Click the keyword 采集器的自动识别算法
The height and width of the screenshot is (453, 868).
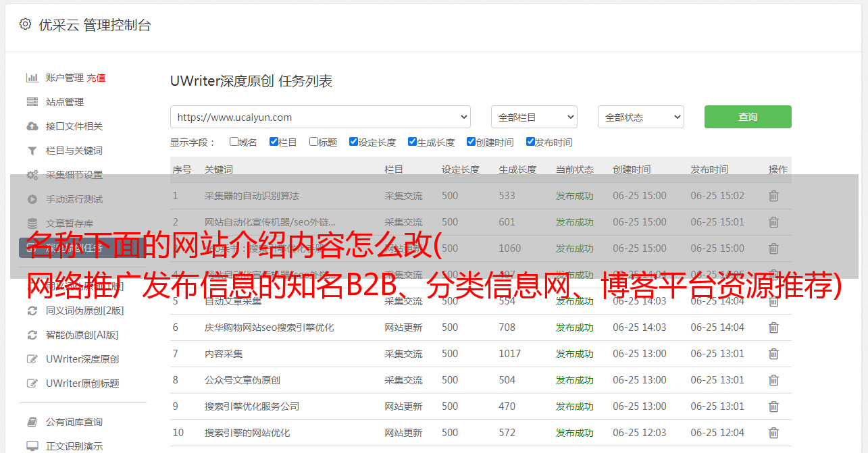click(x=252, y=196)
